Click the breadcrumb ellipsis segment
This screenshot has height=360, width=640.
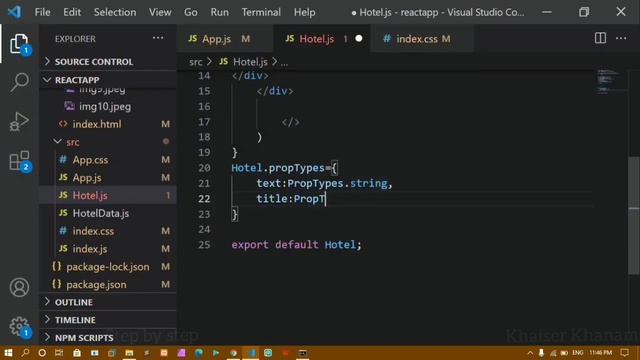pos(284,62)
